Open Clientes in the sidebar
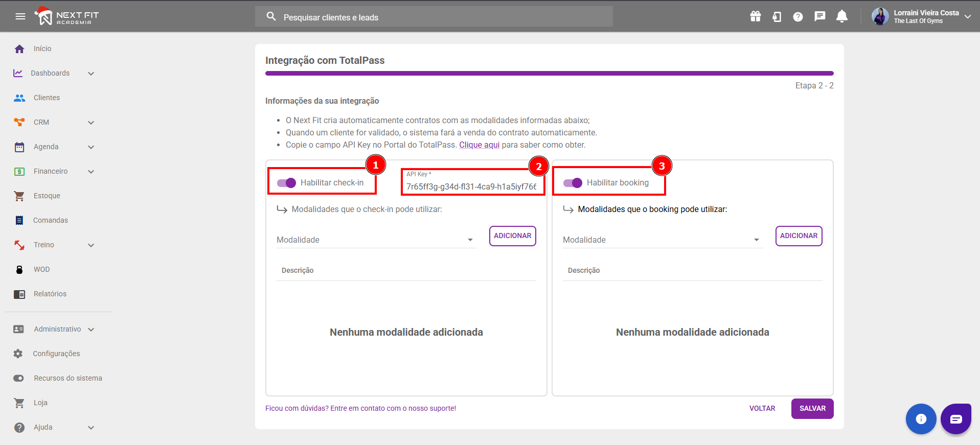The image size is (980, 445). click(x=47, y=98)
